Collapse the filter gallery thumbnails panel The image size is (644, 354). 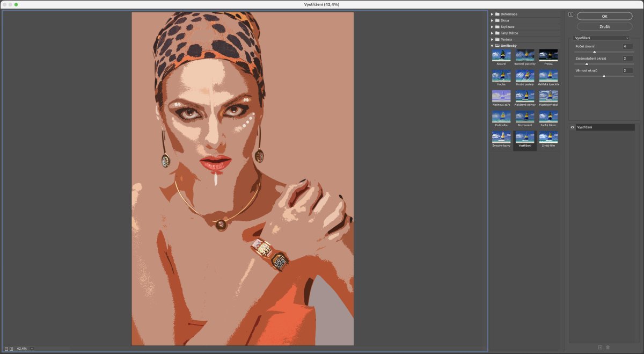[x=570, y=15]
